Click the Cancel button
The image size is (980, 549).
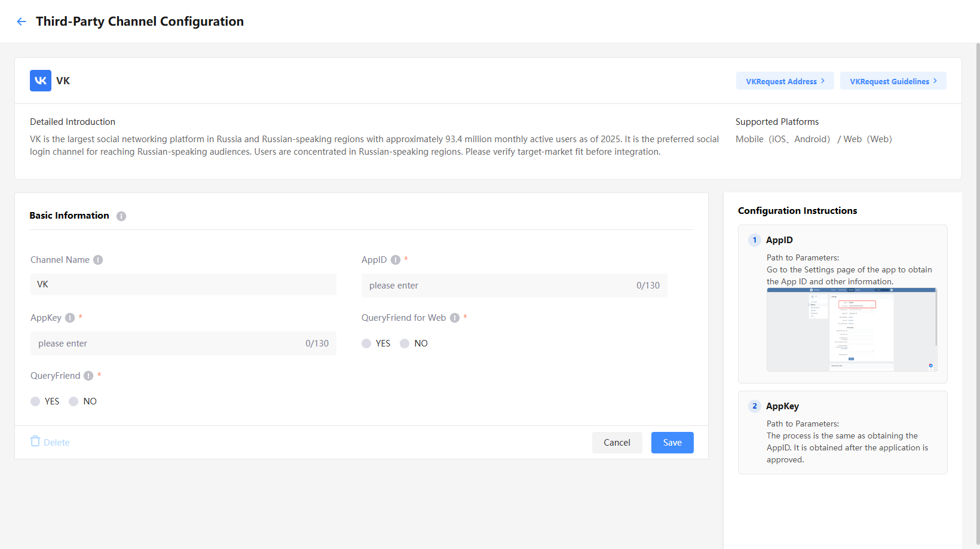tap(617, 443)
